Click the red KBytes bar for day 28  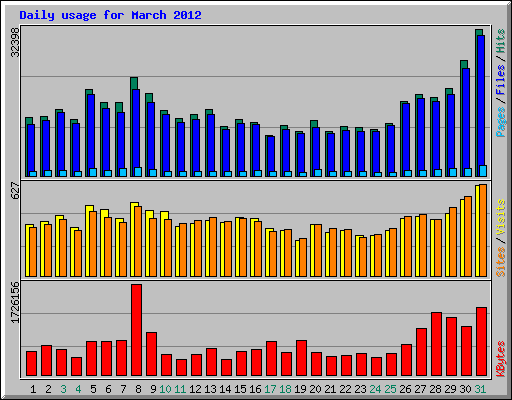pyautogui.click(x=436, y=344)
